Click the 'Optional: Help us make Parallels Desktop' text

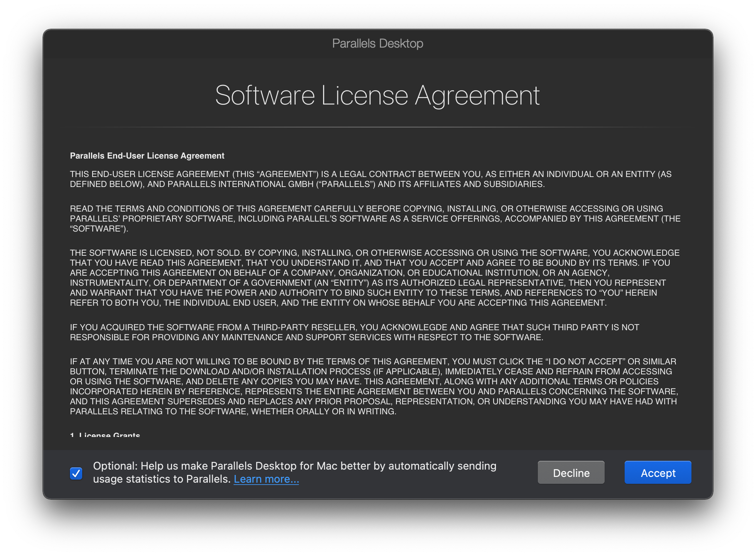pos(295,473)
